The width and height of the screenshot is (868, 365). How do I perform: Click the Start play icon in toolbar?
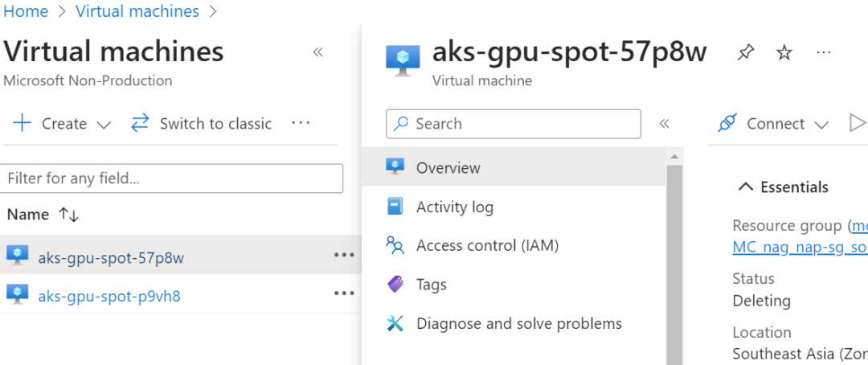pyautogui.click(x=858, y=124)
